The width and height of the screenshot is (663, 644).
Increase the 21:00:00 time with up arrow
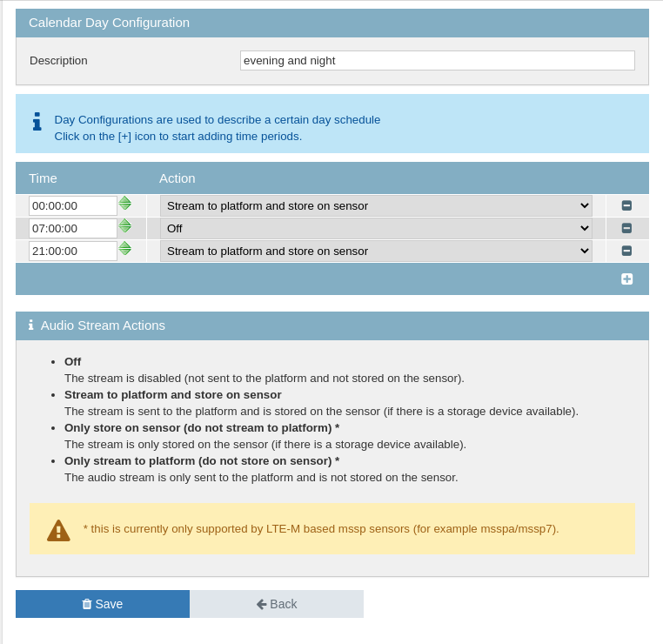click(125, 245)
